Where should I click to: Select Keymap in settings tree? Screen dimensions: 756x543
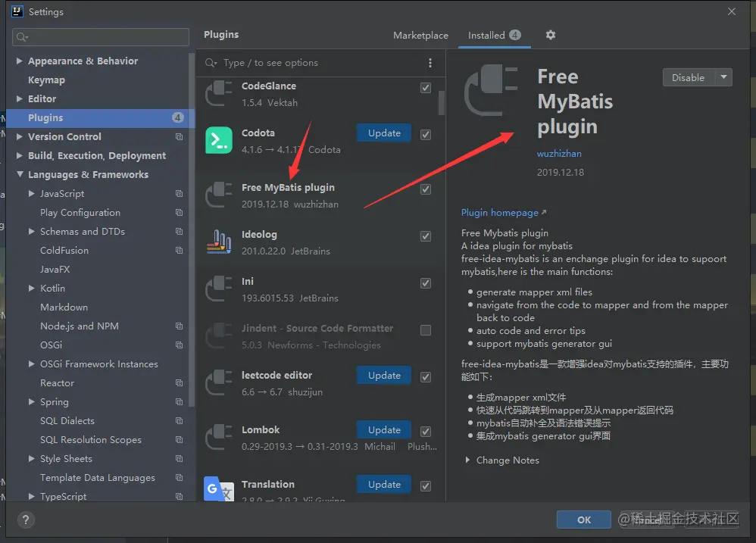click(x=46, y=80)
